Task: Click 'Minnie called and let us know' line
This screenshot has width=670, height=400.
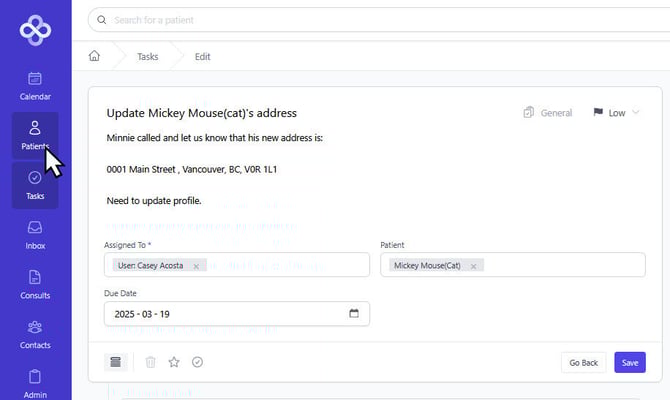Action: 215,138
